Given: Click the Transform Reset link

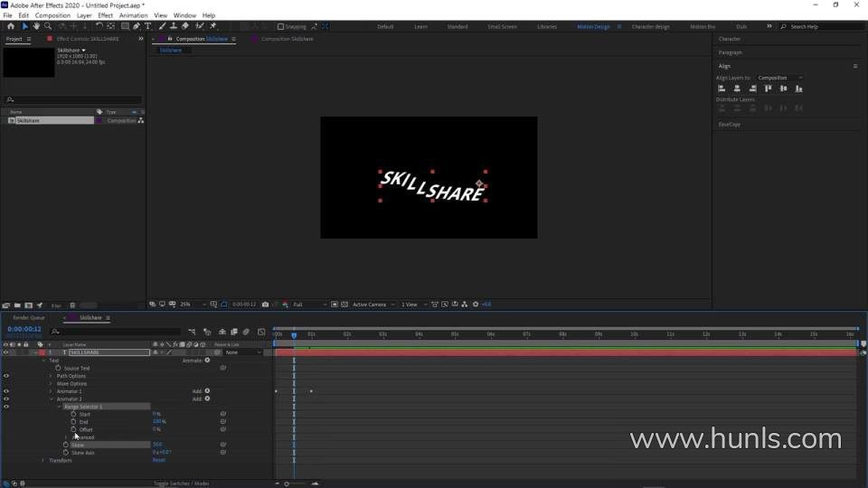Looking at the screenshot, I should 159,460.
